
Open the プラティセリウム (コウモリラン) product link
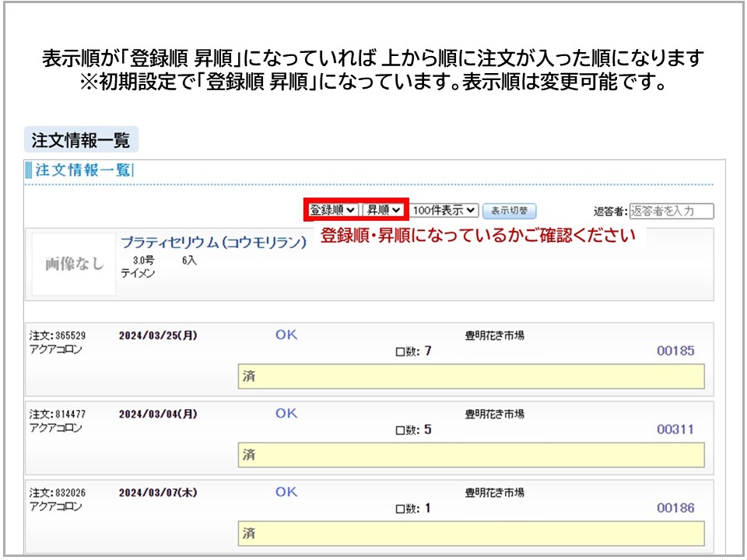pos(213,243)
